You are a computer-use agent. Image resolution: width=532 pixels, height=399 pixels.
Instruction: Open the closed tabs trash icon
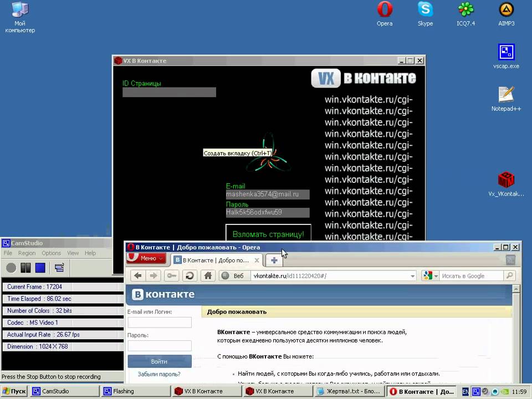click(510, 260)
